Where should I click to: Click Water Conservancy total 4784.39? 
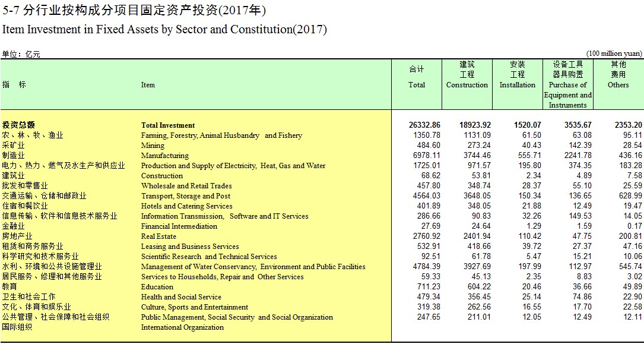tap(426, 267)
